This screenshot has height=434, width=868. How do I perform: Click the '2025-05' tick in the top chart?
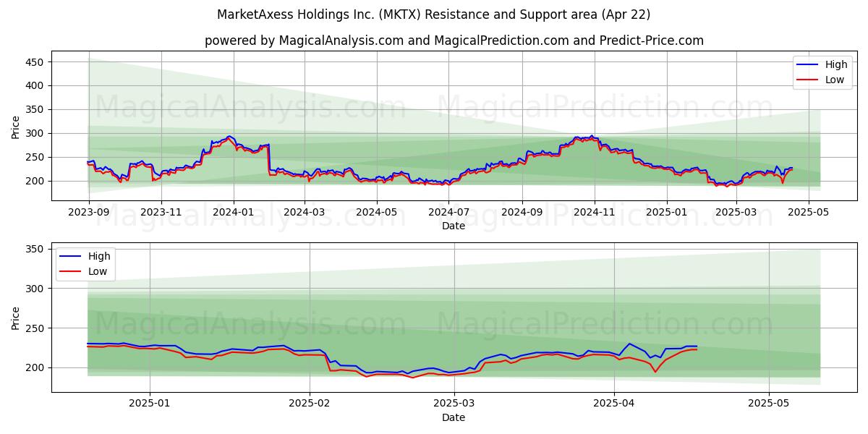pos(809,213)
